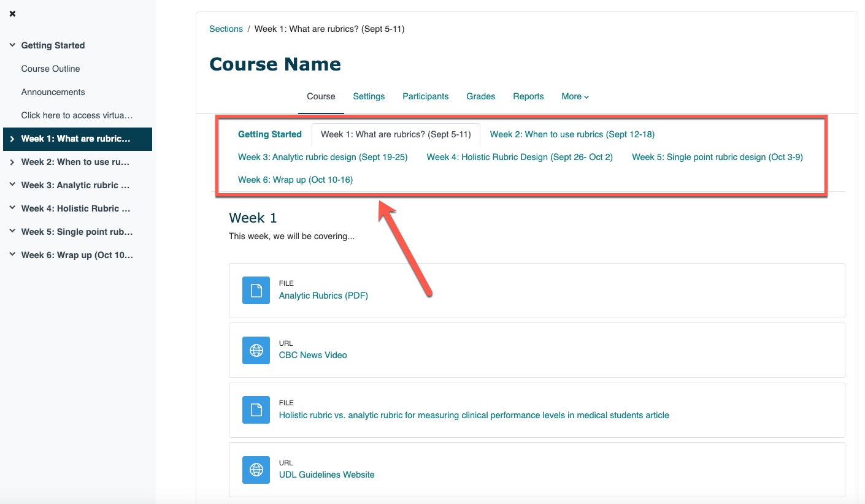Open Announcements from the sidebar
This screenshot has height=504, width=865.
53,91
